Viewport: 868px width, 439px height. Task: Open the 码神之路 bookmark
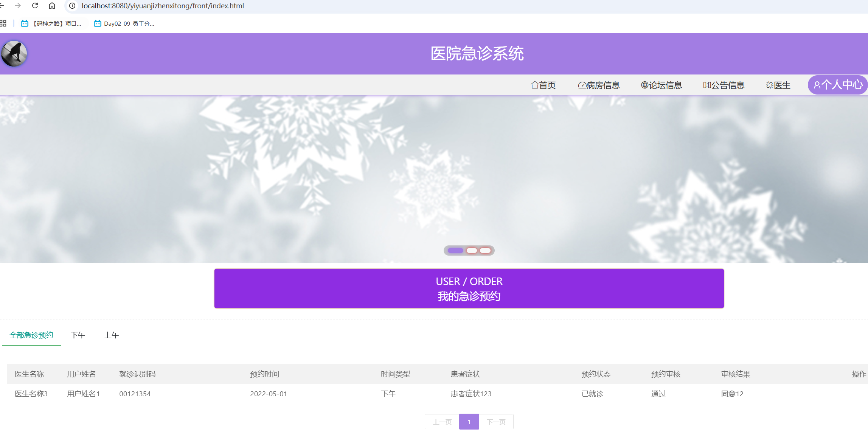51,23
